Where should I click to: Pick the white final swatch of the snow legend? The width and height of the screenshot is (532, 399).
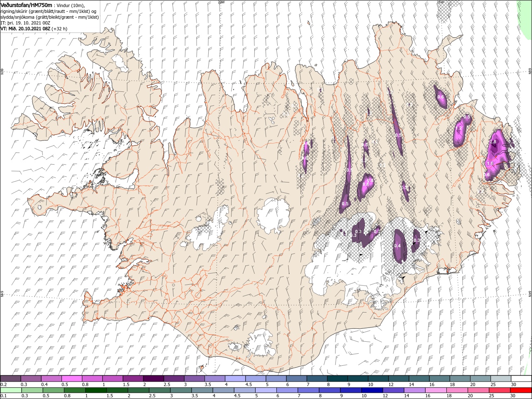[521, 379]
